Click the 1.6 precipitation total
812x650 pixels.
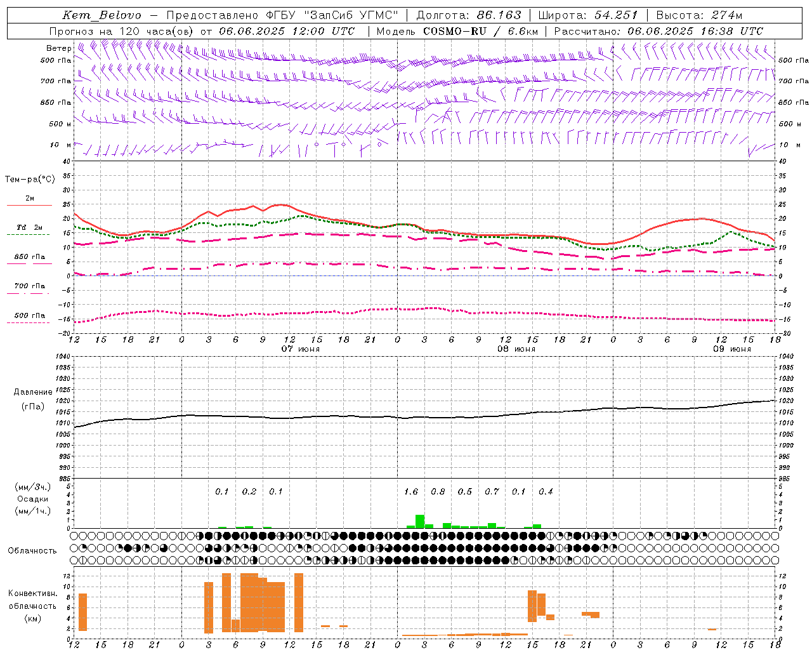(411, 492)
